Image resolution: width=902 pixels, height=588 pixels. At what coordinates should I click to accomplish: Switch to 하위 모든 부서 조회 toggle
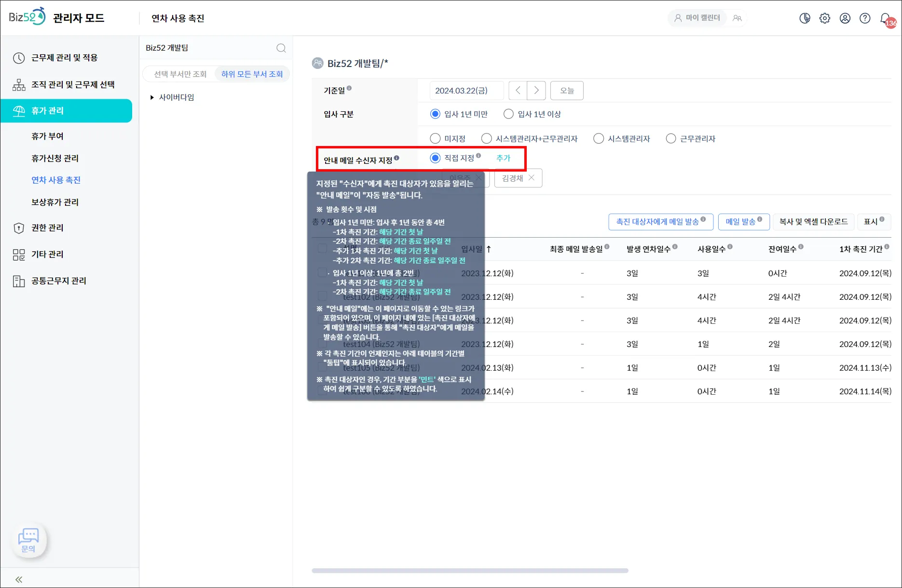252,74
